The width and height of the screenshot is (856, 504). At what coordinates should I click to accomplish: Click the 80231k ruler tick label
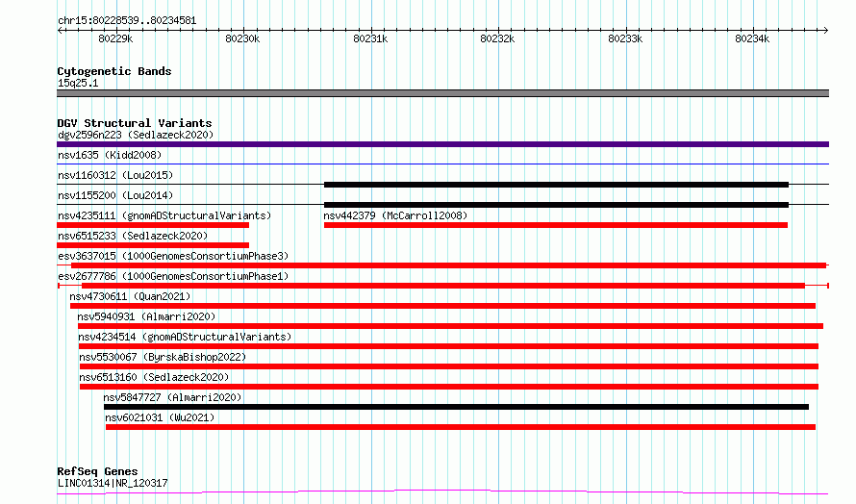coord(370,38)
